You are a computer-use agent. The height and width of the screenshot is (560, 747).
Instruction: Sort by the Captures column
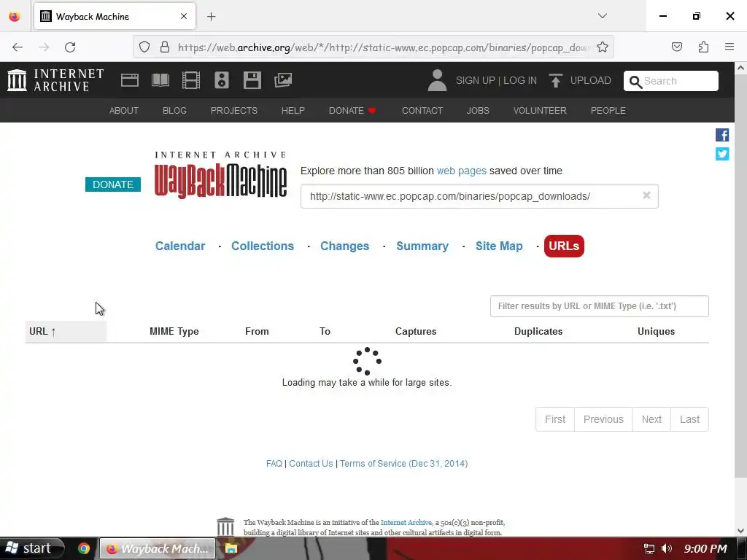(415, 332)
